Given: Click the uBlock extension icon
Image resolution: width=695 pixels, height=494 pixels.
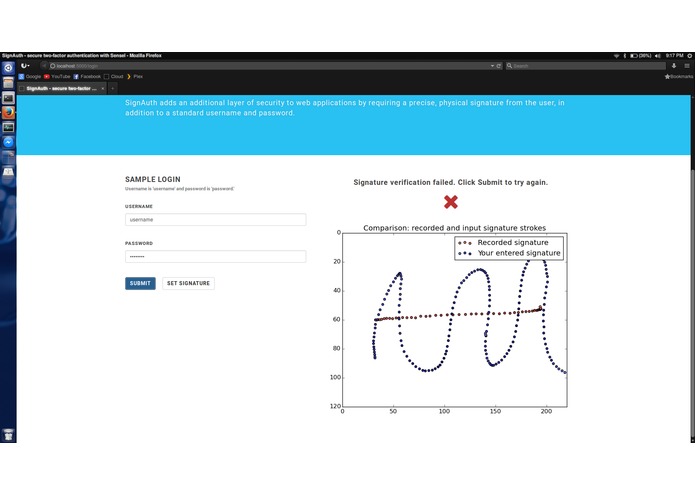Looking at the screenshot, I should 25,66.
